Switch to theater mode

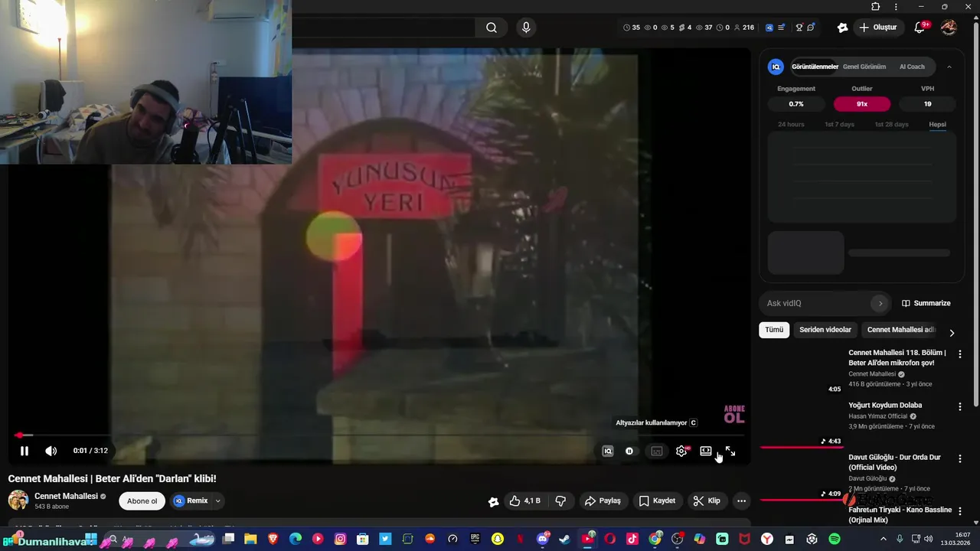(x=706, y=452)
